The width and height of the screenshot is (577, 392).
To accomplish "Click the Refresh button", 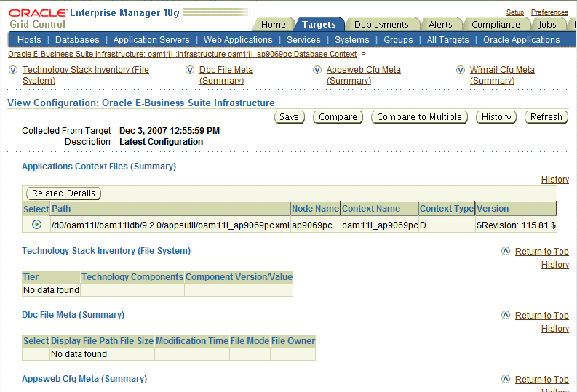I will tap(546, 117).
